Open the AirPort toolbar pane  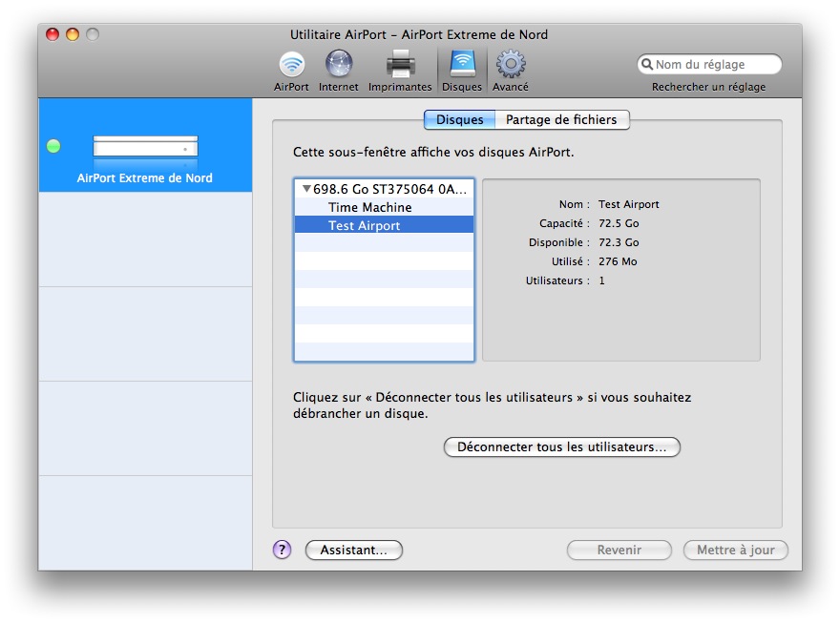(291, 71)
